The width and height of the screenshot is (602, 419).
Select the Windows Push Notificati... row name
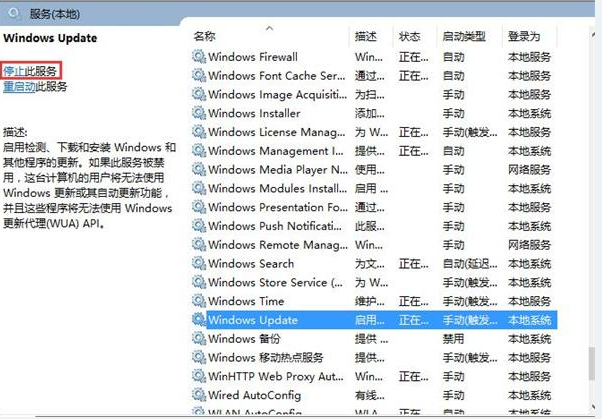275,226
